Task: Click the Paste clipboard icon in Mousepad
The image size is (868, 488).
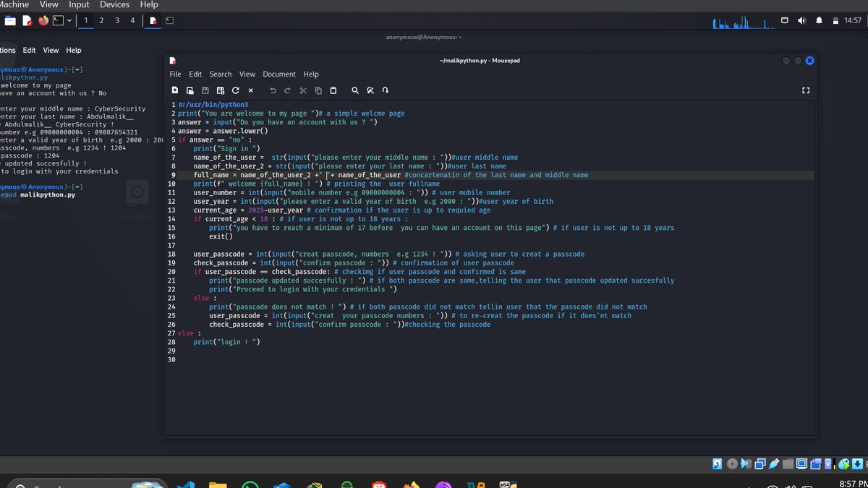Action: pyautogui.click(x=333, y=90)
